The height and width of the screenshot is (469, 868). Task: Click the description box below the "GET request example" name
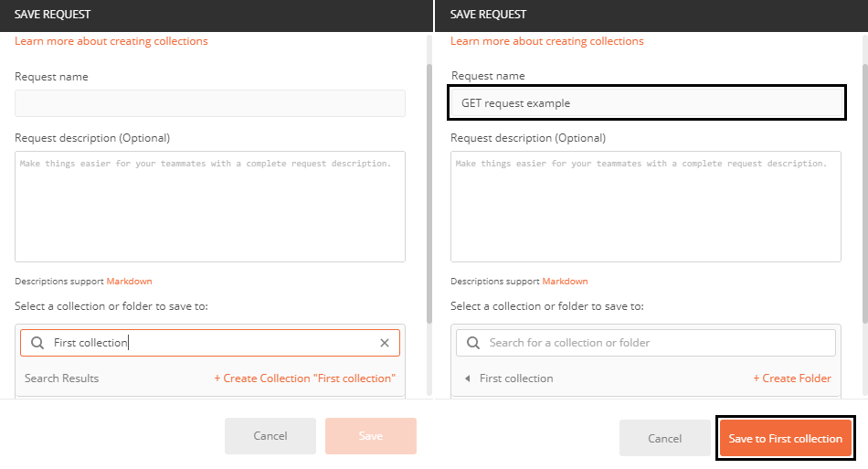645,207
